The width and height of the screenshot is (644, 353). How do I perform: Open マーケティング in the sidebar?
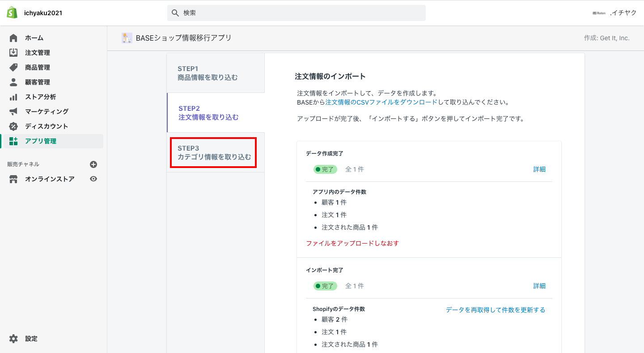pos(47,111)
